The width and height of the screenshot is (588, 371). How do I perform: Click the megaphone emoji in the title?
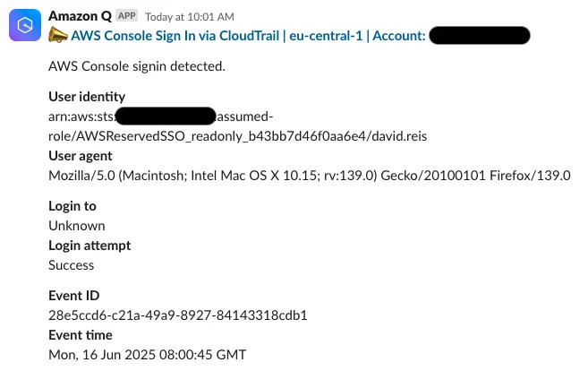tap(58, 36)
